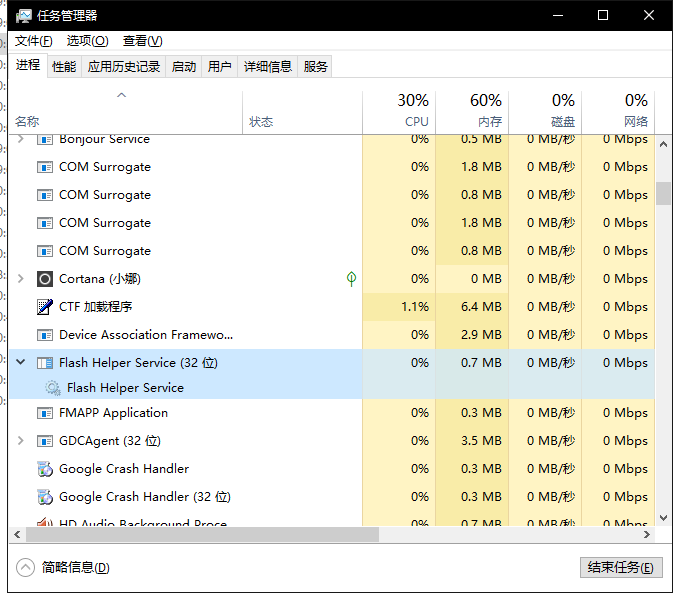Click the Cortana (小娜) circle icon

pyautogui.click(x=45, y=279)
